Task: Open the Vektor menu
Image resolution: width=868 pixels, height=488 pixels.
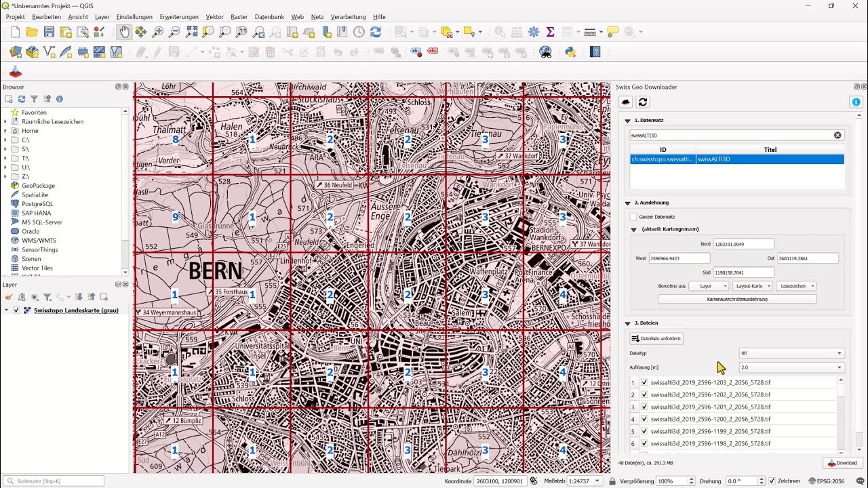Action: [x=214, y=17]
